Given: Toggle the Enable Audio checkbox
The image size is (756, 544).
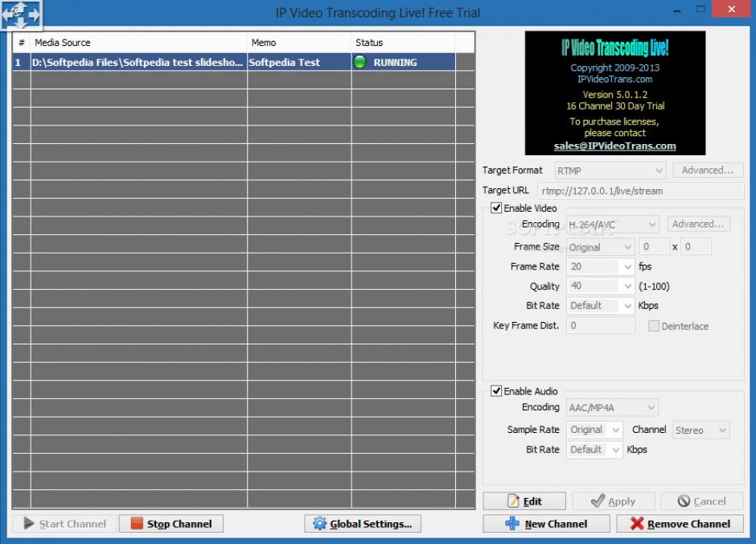Looking at the screenshot, I should [496, 390].
